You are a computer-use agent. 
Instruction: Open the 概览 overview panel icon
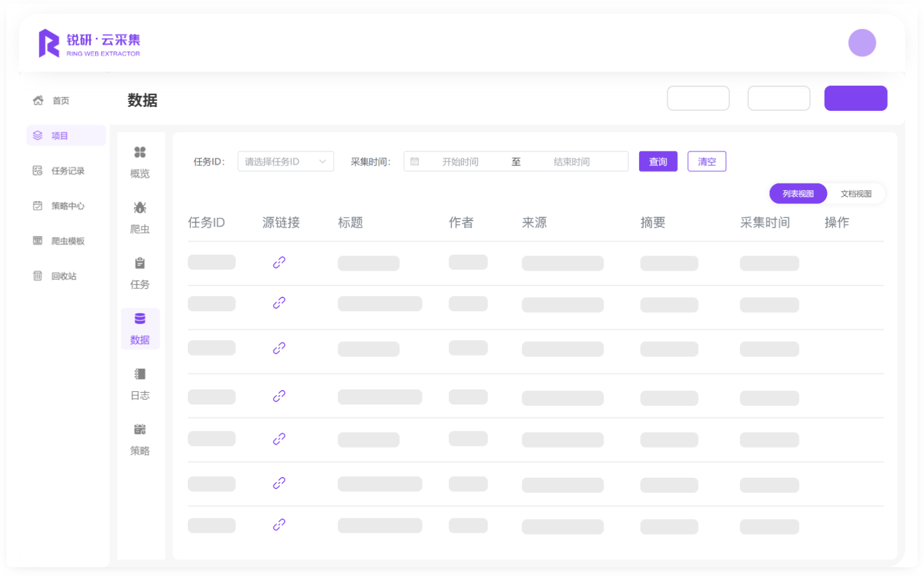point(140,153)
